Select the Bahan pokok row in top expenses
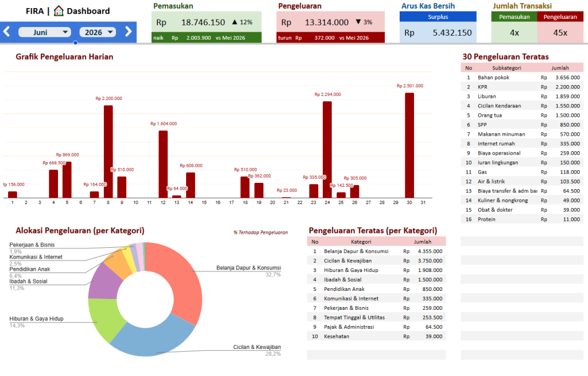Image resolution: width=588 pixels, height=376 pixels. 522,78
